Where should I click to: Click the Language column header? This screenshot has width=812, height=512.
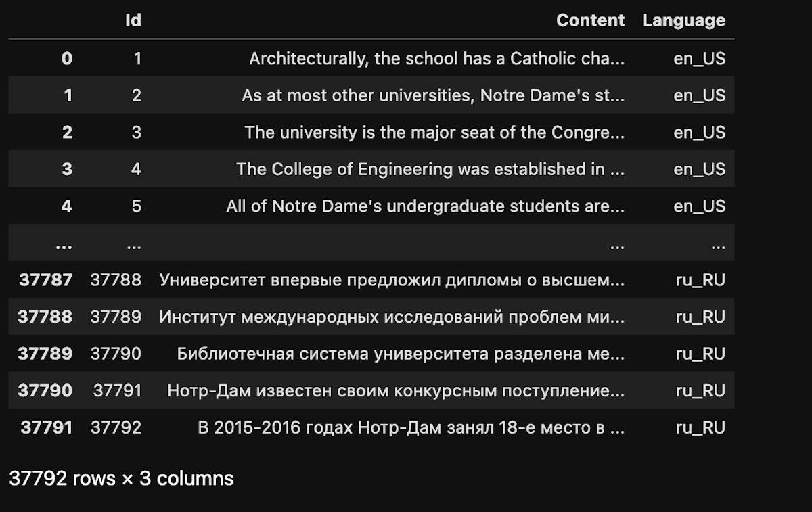tap(683, 20)
